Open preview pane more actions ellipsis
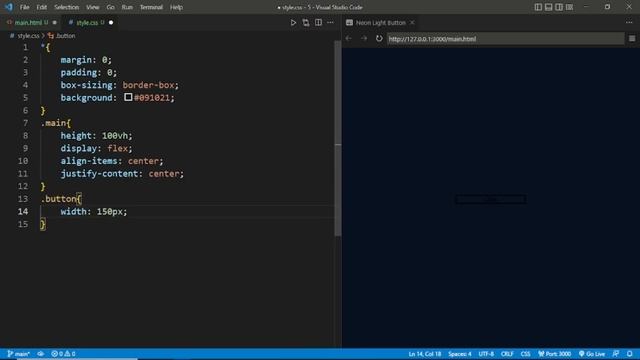 click(x=629, y=23)
